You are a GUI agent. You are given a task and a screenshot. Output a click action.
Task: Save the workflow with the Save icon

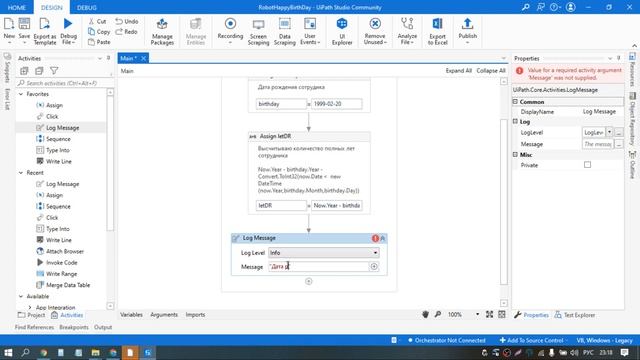[24, 31]
